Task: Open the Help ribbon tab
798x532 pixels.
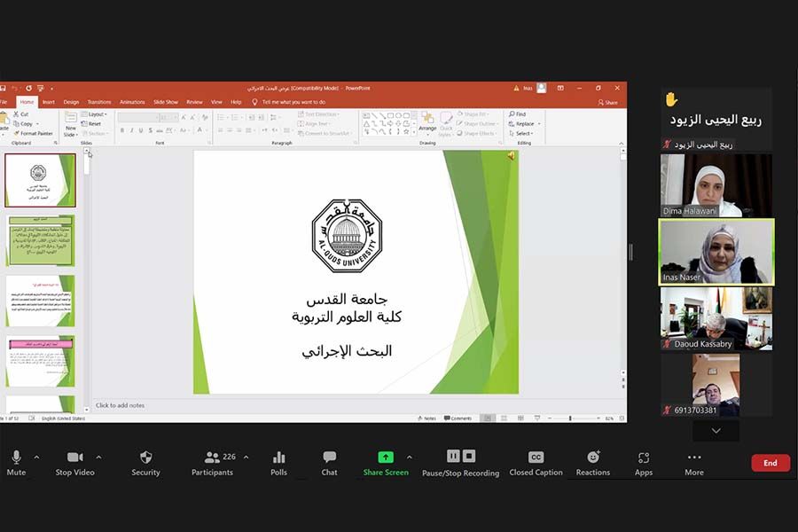Action: [236, 102]
